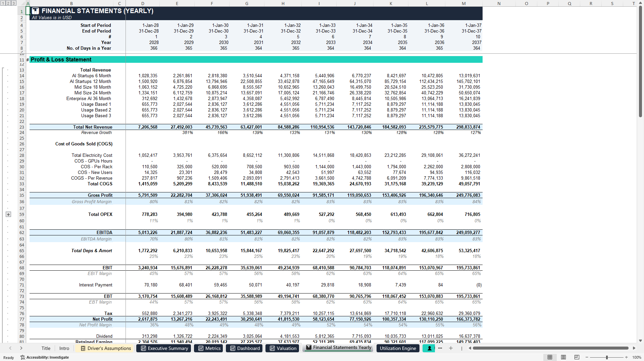
Task: Select column M header
Action: 463,3
